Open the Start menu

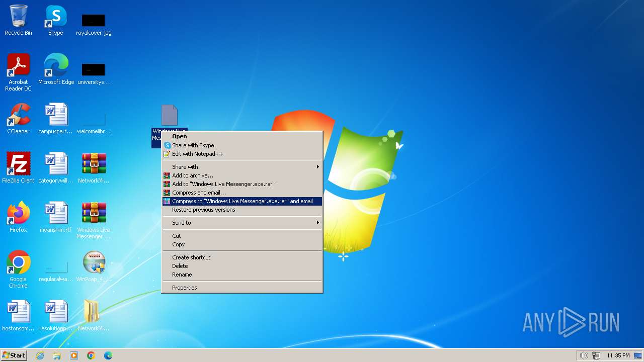coord(14,355)
